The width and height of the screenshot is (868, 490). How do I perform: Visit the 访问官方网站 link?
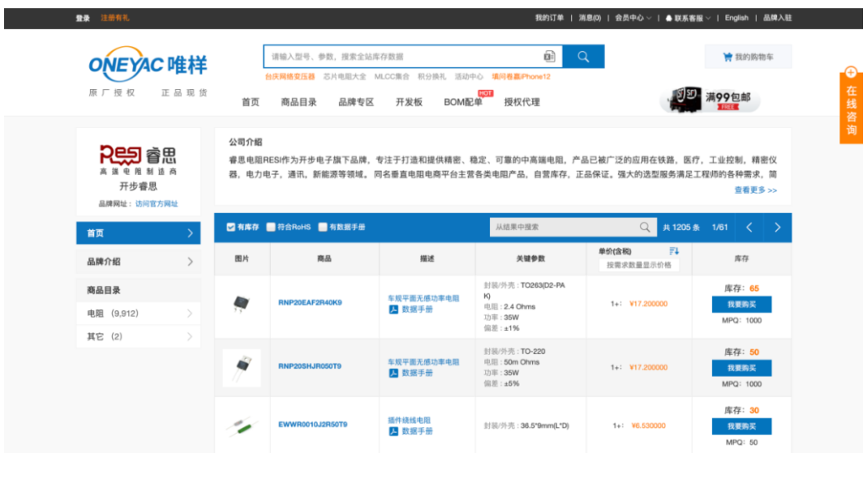[157, 204]
